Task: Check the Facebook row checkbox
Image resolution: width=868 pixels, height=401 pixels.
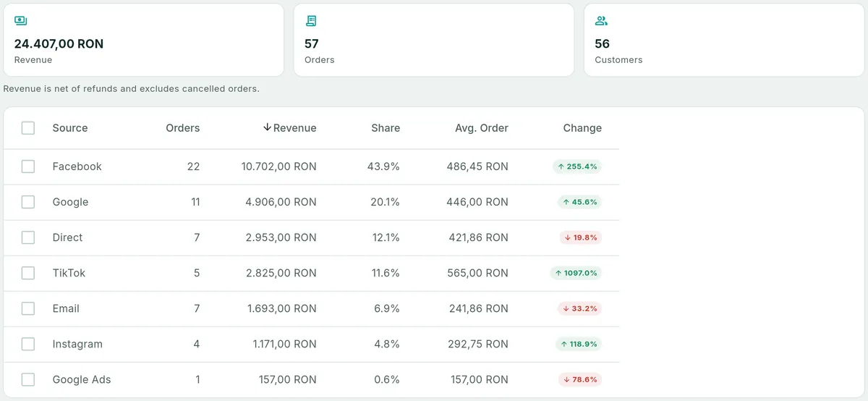Action: point(28,166)
